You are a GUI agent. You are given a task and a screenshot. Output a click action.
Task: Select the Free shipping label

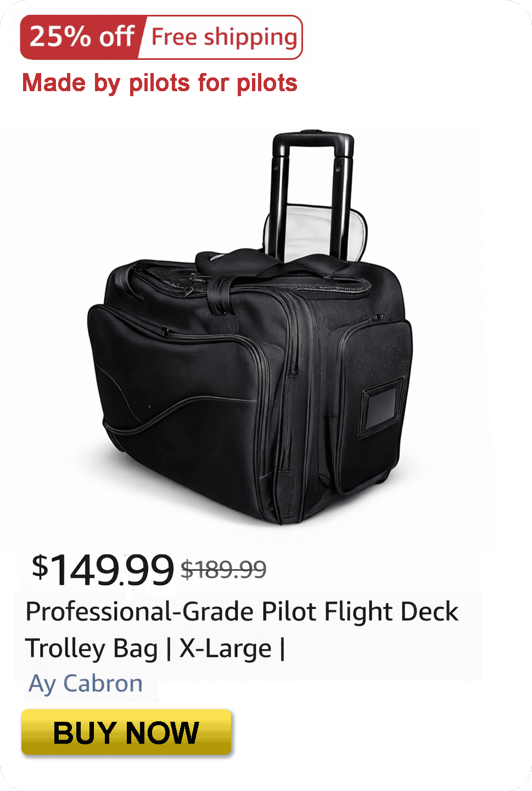point(224,37)
